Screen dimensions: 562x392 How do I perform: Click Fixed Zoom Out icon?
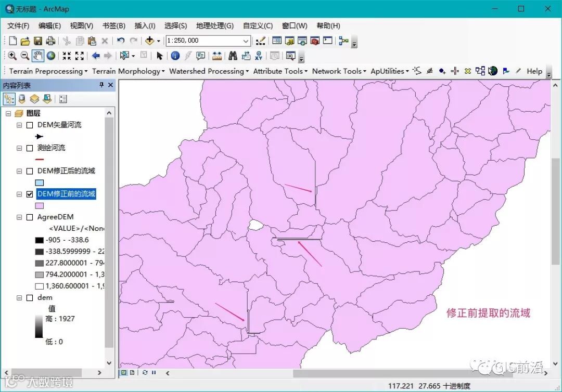(x=80, y=56)
